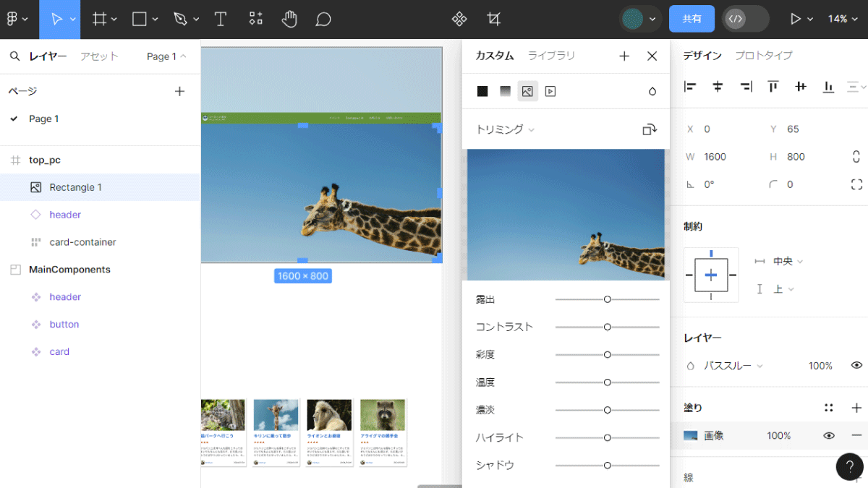Open Frame tool options dropdown arrow
Viewport: 868px width, 488px height.
click(x=114, y=20)
